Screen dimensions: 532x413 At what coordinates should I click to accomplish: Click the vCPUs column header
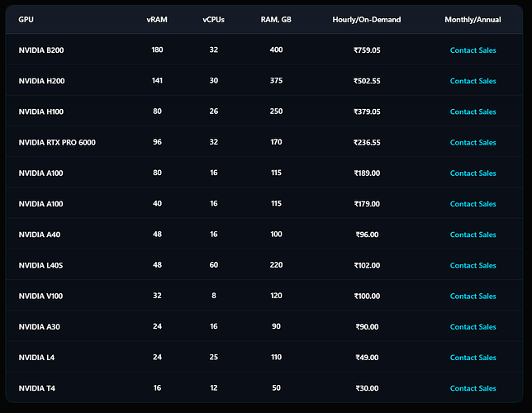(x=213, y=20)
